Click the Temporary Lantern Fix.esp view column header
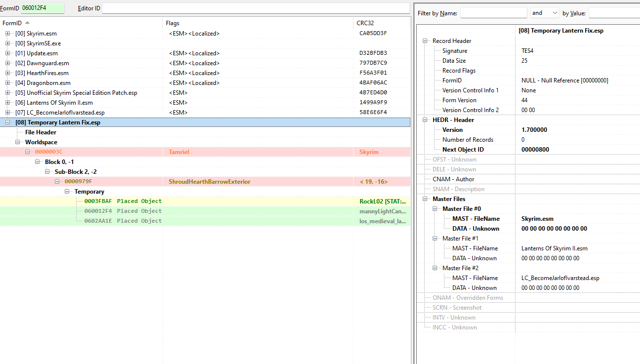 coord(577,31)
